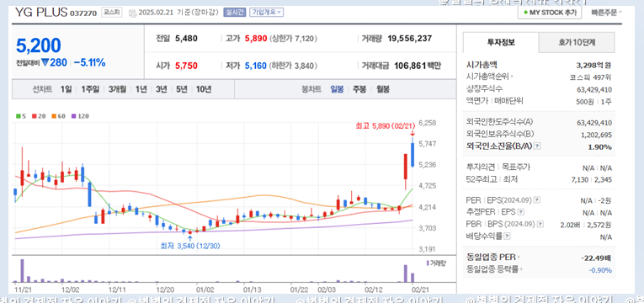Click the 고가 value 5,890

click(256, 39)
